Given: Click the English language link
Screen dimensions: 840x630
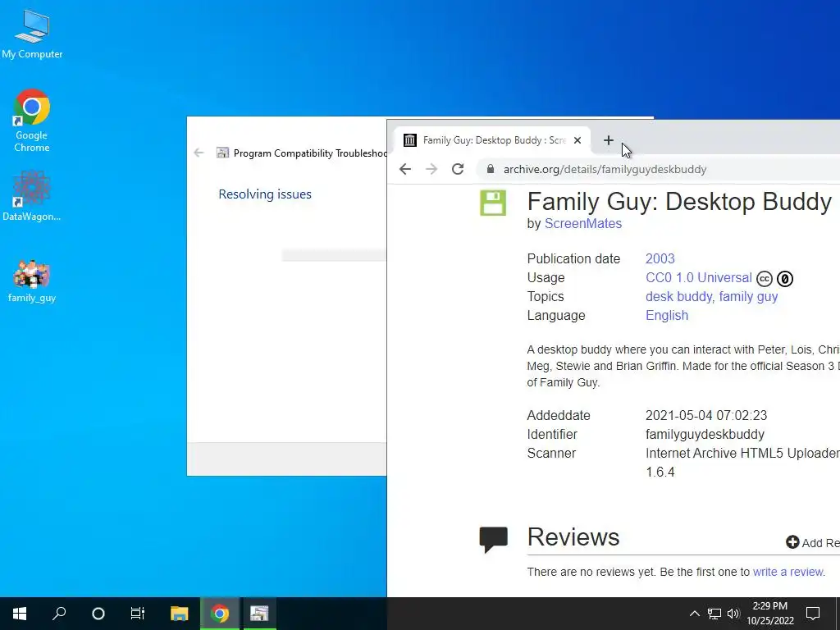Looking at the screenshot, I should click(667, 315).
